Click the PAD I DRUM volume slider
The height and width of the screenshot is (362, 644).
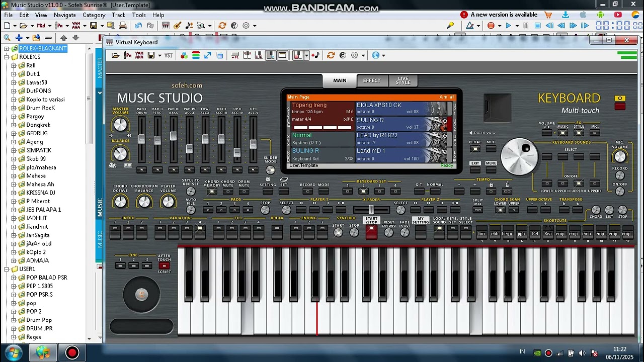[141, 139]
